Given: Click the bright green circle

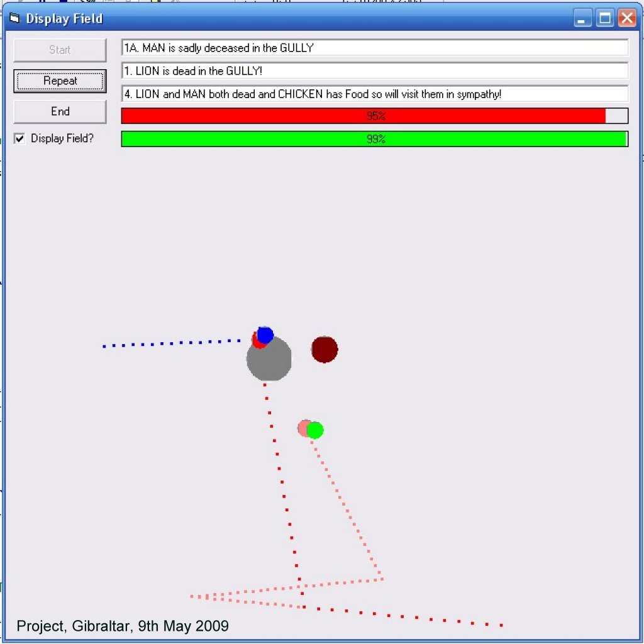Looking at the screenshot, I should pyautogui.click(x=315, y=430).
